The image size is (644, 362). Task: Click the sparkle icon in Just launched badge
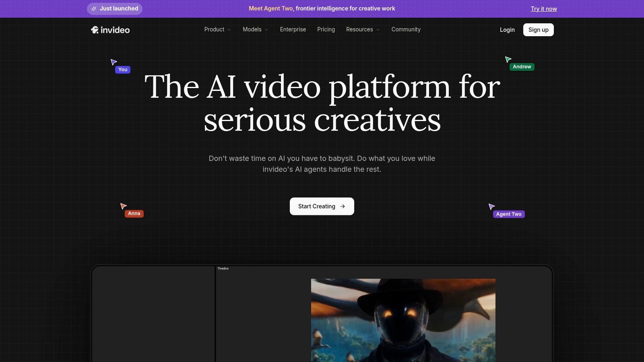pos(94,9)
